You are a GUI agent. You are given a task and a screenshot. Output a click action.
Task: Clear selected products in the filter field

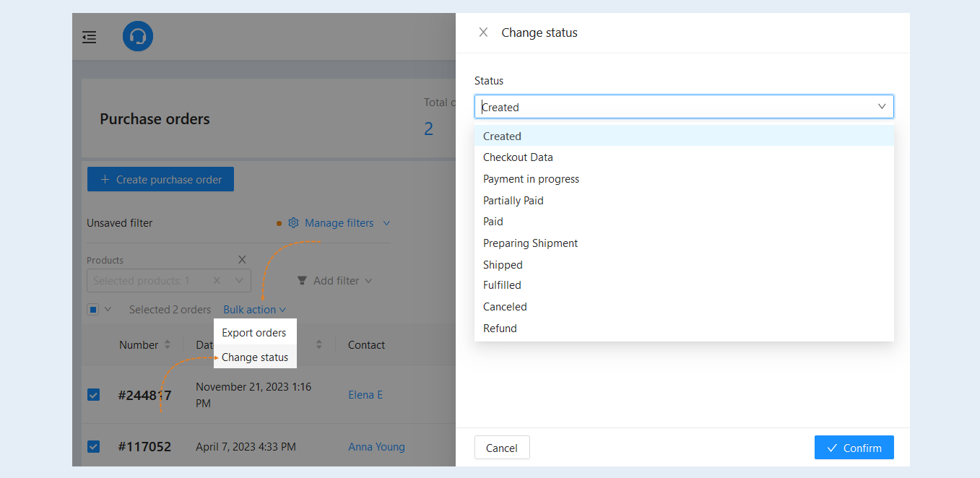(217, 281)
